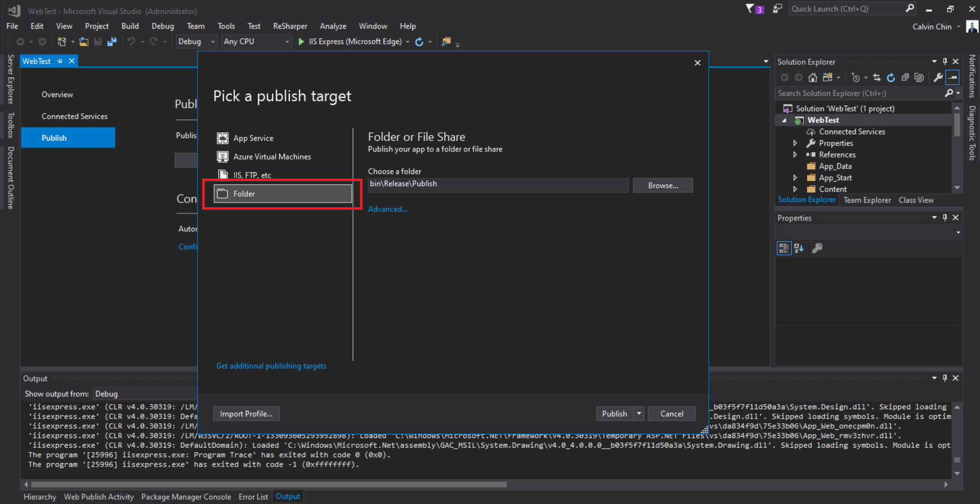
Task: Click the Cancel button in dialog
Action: 671,413
